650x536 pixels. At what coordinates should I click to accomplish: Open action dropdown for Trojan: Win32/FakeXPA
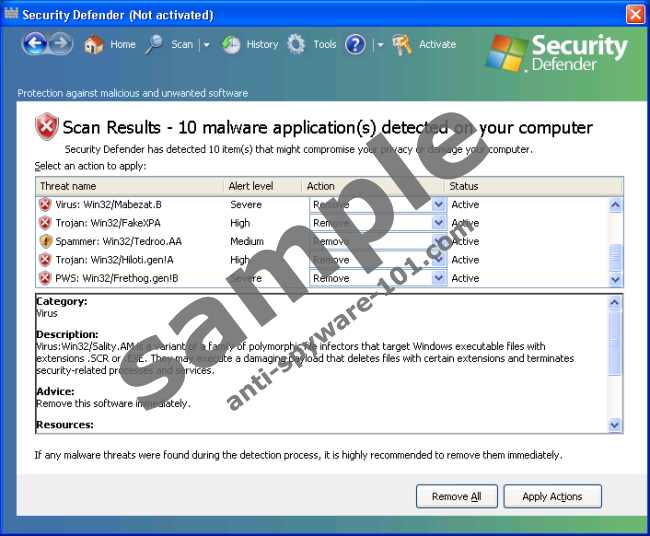point(438,223)
